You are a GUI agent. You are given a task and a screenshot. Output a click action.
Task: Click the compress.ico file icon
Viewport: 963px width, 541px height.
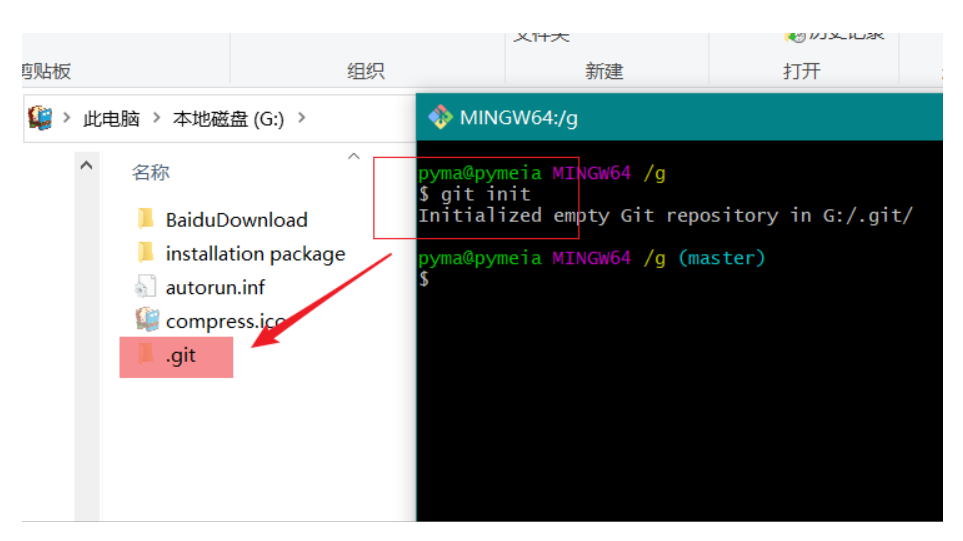[x=147, y=319]
